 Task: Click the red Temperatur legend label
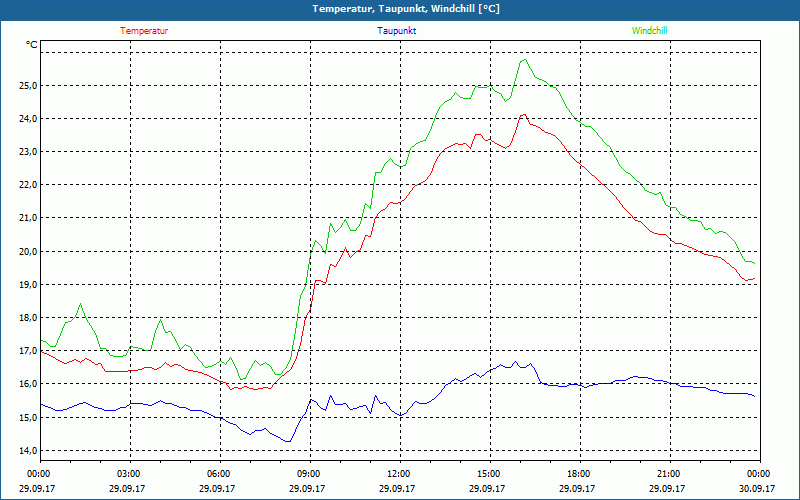(144, 31)
